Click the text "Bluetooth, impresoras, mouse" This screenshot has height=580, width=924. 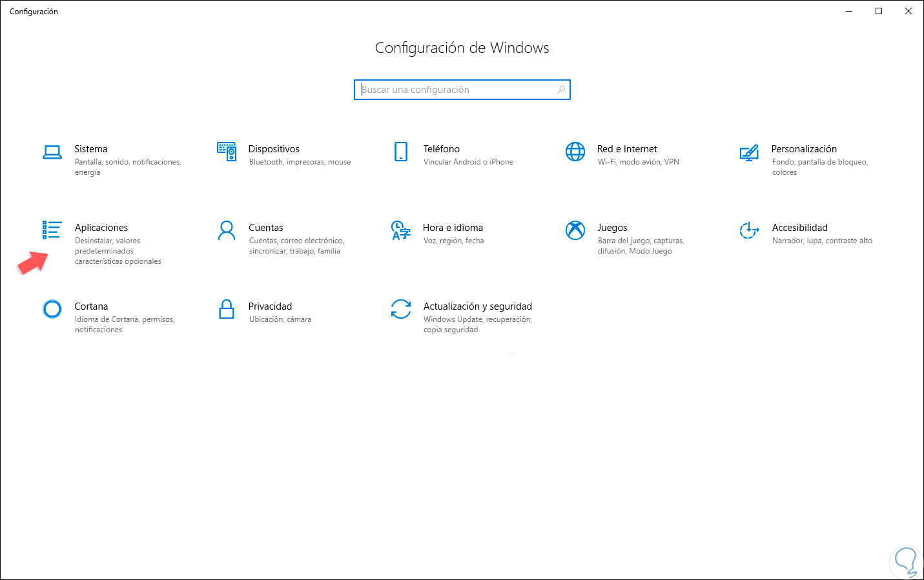(x=300, y=162)
